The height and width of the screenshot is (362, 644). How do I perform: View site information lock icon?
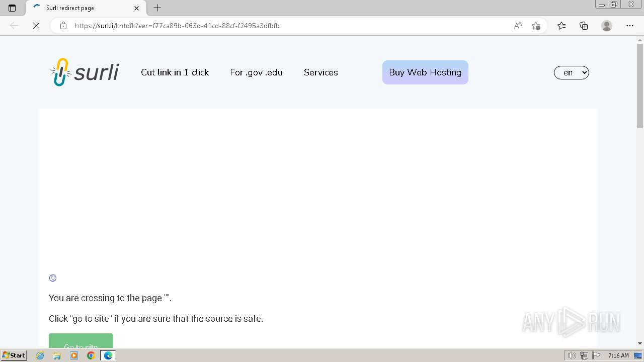[63, 26]
